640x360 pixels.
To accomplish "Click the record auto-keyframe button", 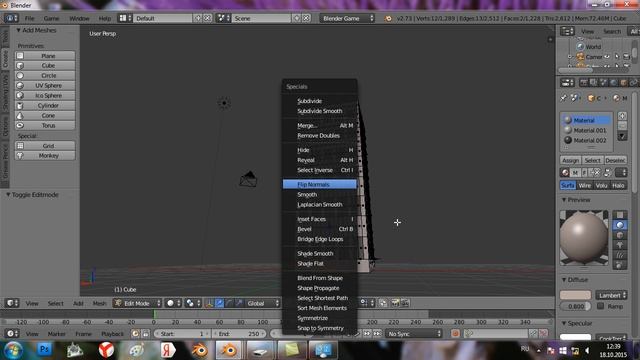I will (x=455, y=334).
